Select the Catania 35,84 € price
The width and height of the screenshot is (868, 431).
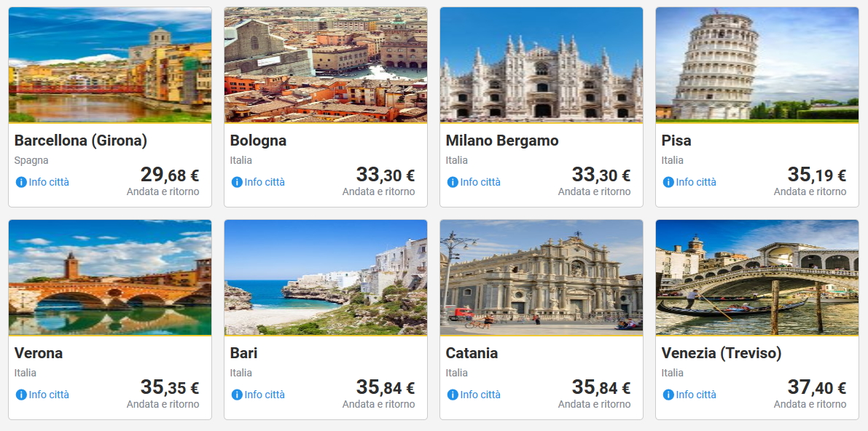pyautogui.click(x=601, y=387)
